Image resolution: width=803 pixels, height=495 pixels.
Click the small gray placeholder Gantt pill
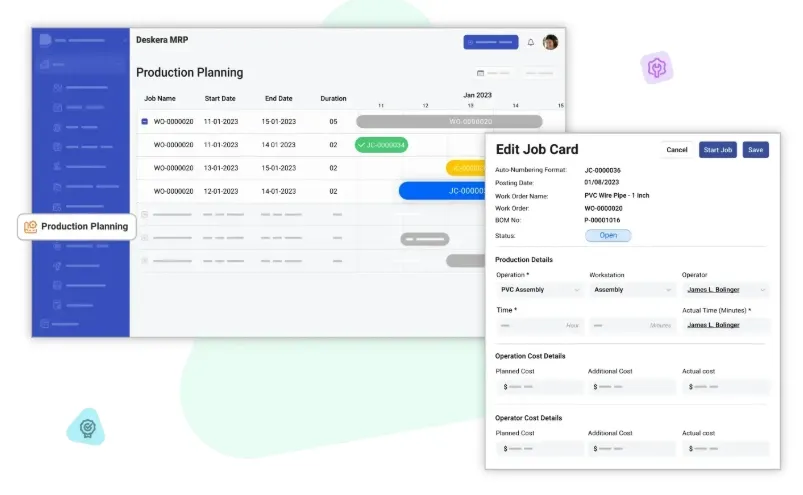tap(425, 239)
